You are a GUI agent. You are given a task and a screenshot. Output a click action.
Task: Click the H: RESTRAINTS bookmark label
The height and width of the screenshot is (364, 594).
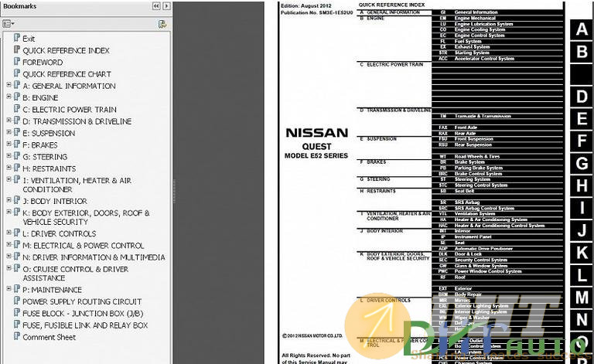[49, 168]
